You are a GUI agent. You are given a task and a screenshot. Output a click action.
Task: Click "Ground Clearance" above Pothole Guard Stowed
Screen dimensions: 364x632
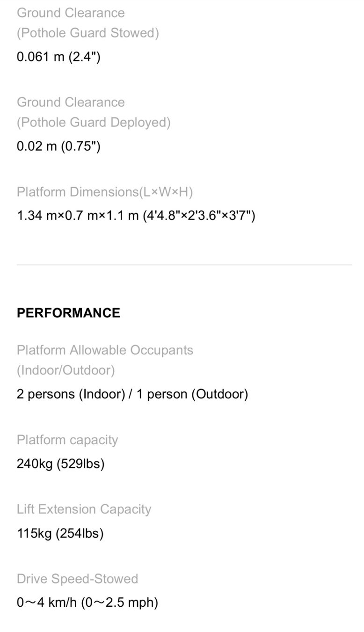click(x=71, y=13)
